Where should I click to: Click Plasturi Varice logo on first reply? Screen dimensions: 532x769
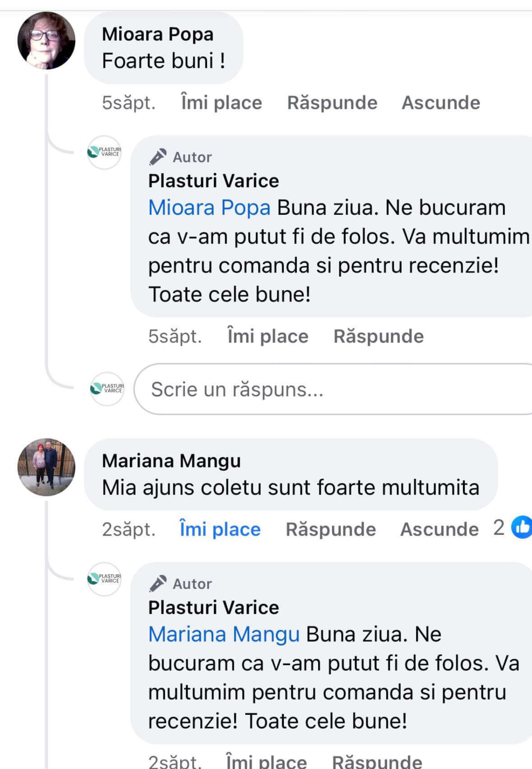tap(104, 152)
